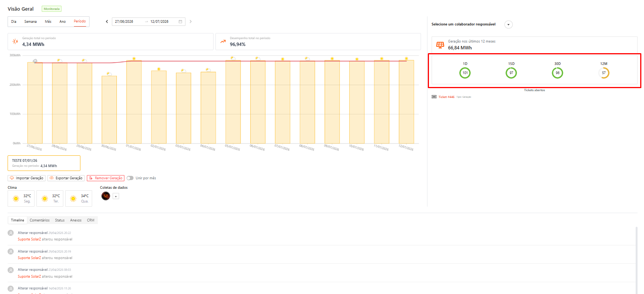Switch chart view to Semana
Viewport: 644px width, 294px height.
(30, 22)
